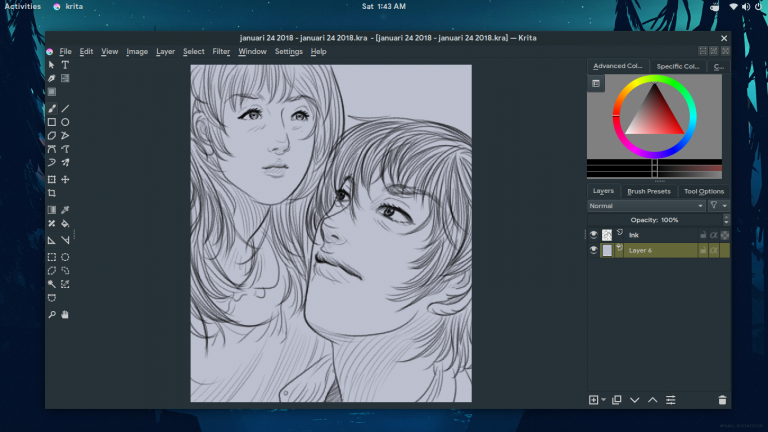Open the Tool Options tab
This screenshot has height=432, width=768.
pyautogui.click(x=704, y=191)
